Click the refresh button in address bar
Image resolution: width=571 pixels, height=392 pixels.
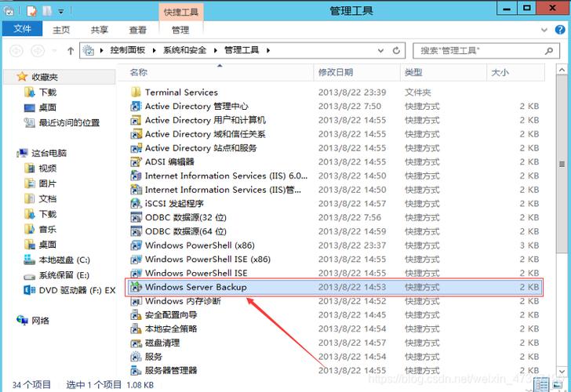point(396,51)
